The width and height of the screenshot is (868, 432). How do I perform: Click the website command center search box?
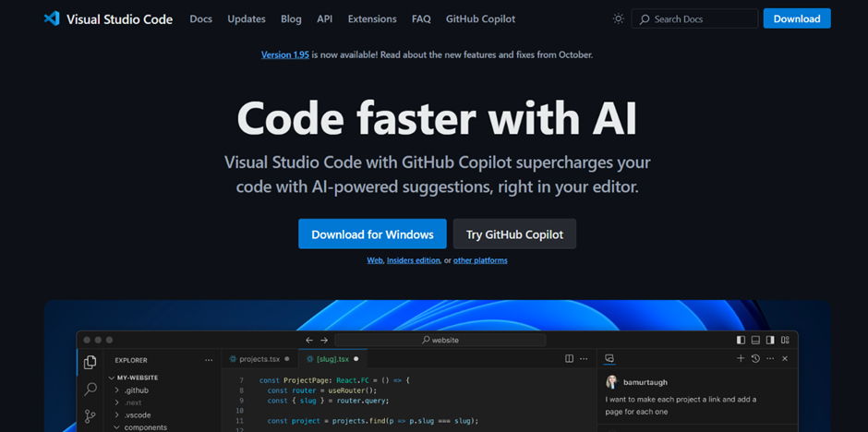(440, 341)
